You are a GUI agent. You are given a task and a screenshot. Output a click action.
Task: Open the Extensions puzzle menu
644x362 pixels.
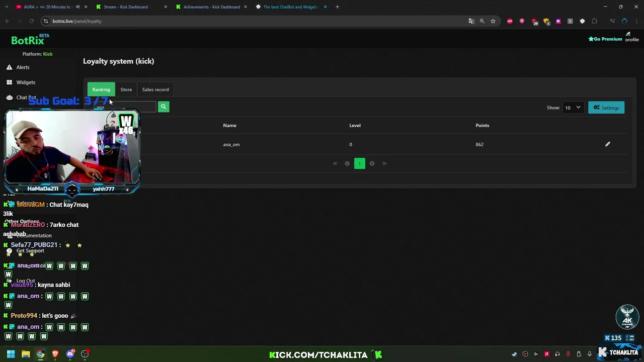[x=595, y=21]
